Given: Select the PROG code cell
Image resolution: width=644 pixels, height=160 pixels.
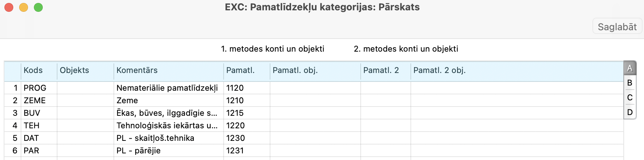Looking at the screenshot, I should point(39,88).
